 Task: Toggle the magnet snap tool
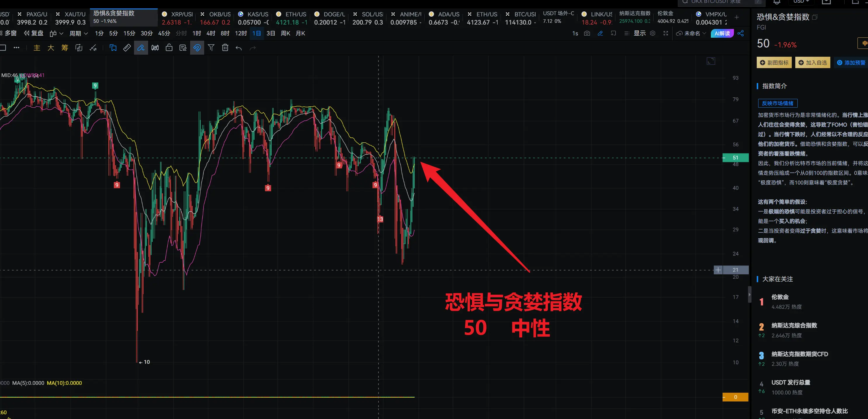pos(197,48)
